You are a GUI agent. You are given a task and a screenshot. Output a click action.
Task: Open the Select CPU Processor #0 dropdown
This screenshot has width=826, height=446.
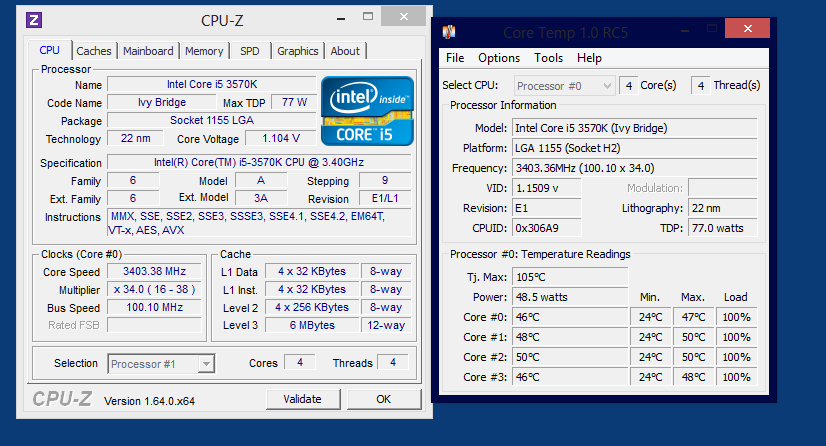564,86
